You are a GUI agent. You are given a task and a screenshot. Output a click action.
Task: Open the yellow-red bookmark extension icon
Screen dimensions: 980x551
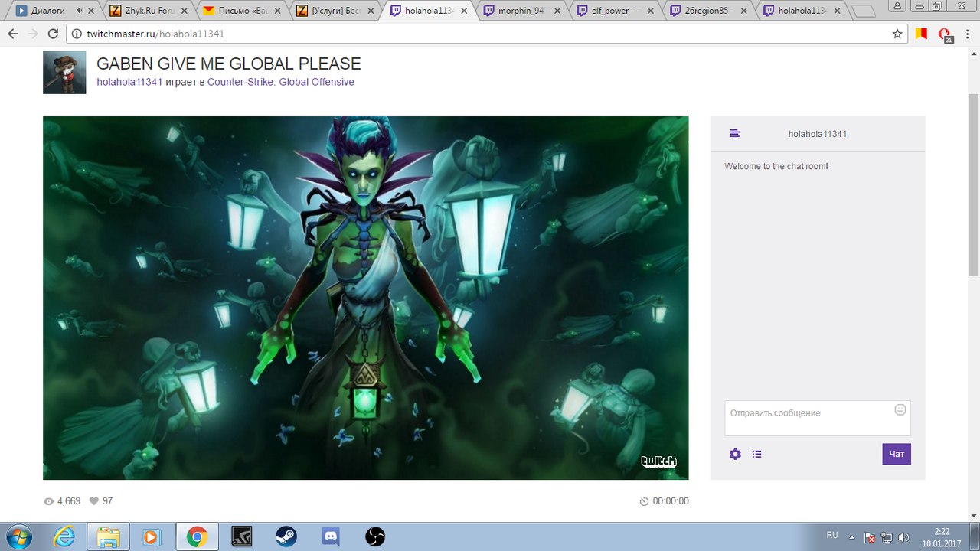click(921, 34)
